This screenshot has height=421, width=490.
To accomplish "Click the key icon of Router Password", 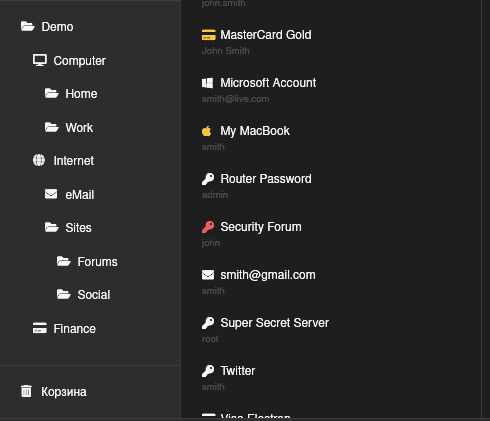I will (x=208, y=179).
